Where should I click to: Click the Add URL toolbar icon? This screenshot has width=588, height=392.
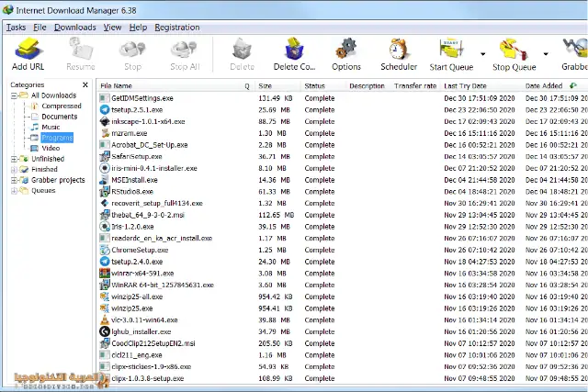[x=28, y=49]
